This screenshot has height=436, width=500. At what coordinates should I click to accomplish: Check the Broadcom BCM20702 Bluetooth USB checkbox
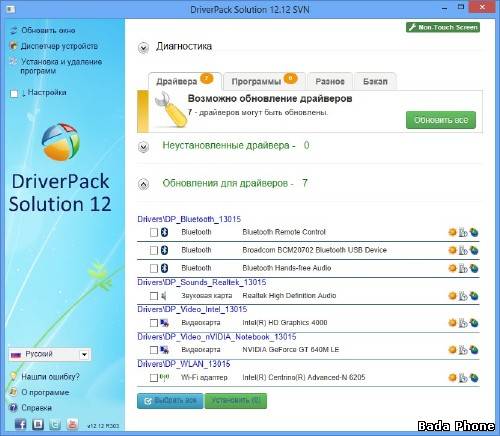(x=154, y=250)
